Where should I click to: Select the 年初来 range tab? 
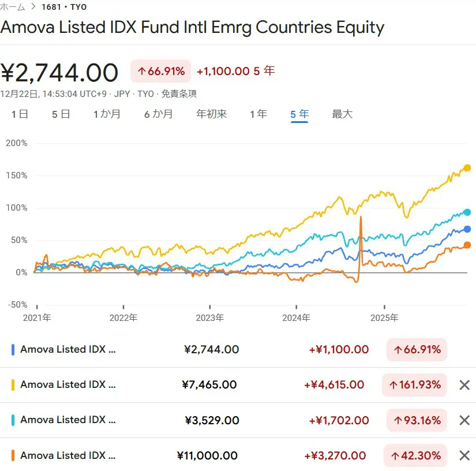tap(211, 114)
